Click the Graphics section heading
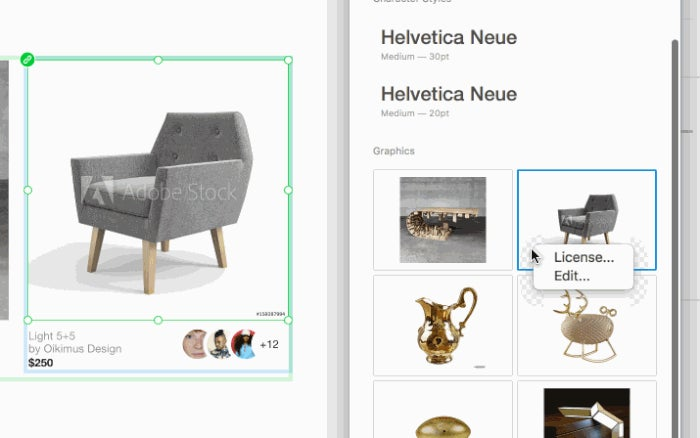700x438 pixels. (x=394, y=151)
